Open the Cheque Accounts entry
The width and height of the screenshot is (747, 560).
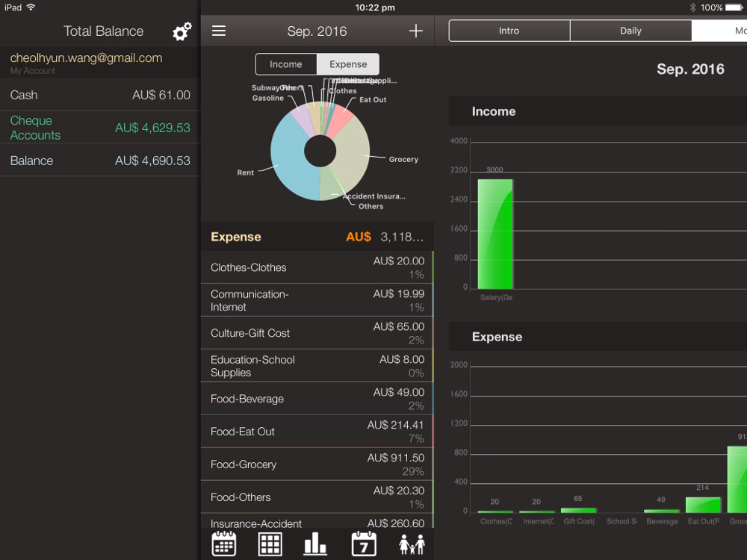(100, 128)
